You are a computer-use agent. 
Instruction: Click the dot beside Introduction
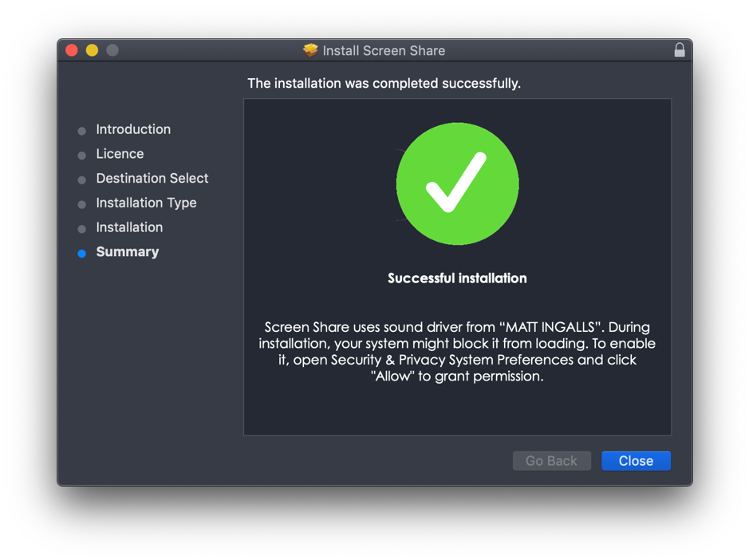pyautogui.click(x=82, y=130)
